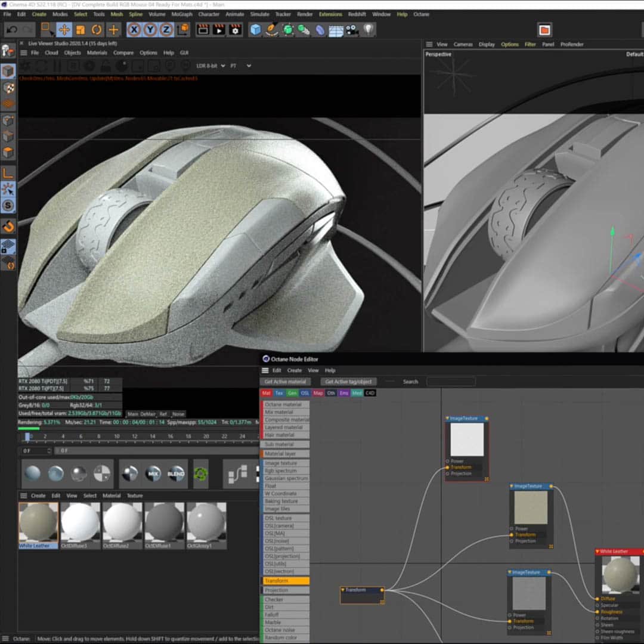Click the Light bulb icon in toolbar

369,29
